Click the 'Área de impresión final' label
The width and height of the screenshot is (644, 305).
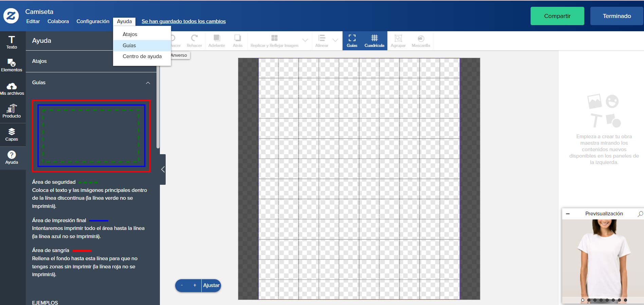(x=59, y=220)
